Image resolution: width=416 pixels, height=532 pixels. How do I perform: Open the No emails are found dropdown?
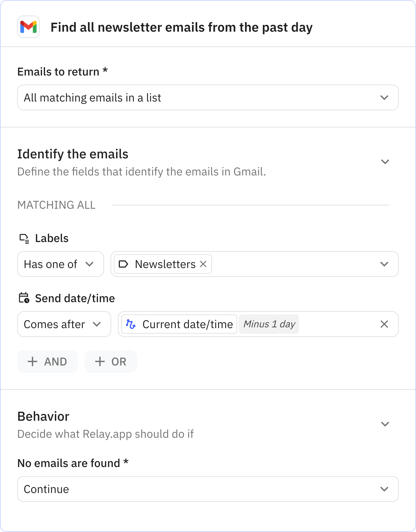208,489
